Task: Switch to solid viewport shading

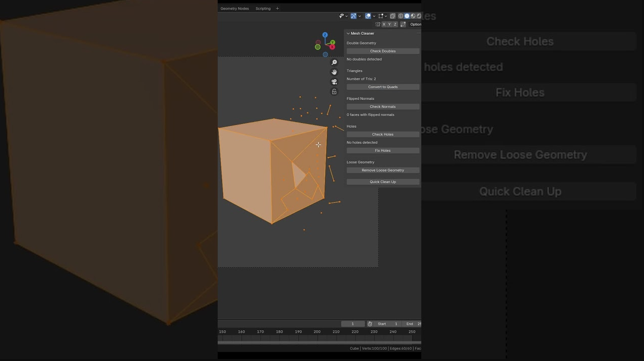Action: click(407, 16)
